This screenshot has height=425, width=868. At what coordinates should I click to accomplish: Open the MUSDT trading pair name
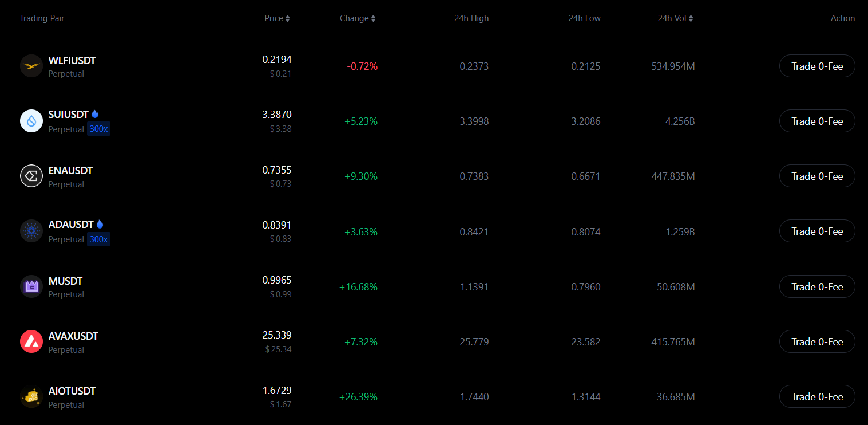point(66,281)
